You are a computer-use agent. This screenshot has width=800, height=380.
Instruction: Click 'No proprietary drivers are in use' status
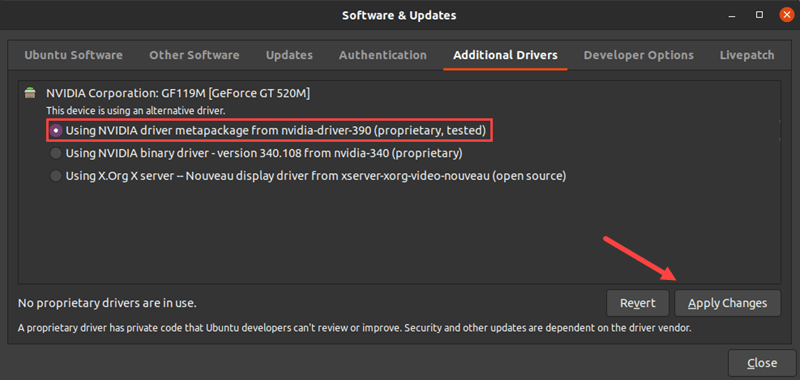107,303
